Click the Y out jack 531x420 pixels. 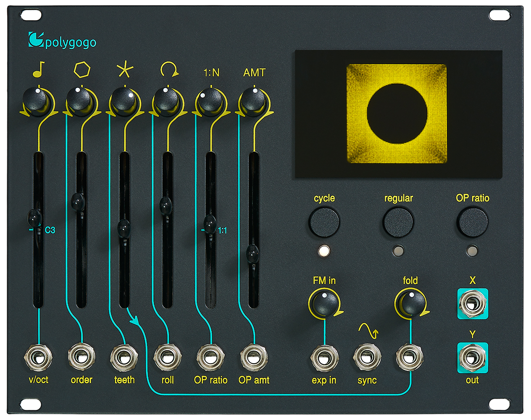(473, 358)
